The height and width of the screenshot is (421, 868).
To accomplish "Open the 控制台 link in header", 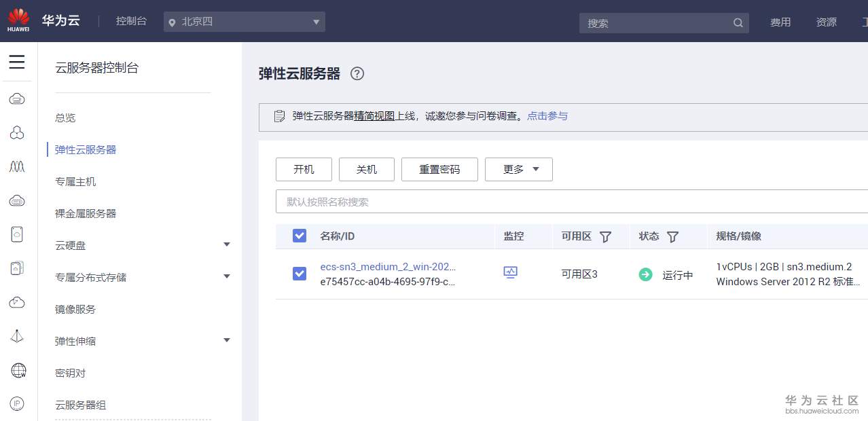I will click(131, 21).
